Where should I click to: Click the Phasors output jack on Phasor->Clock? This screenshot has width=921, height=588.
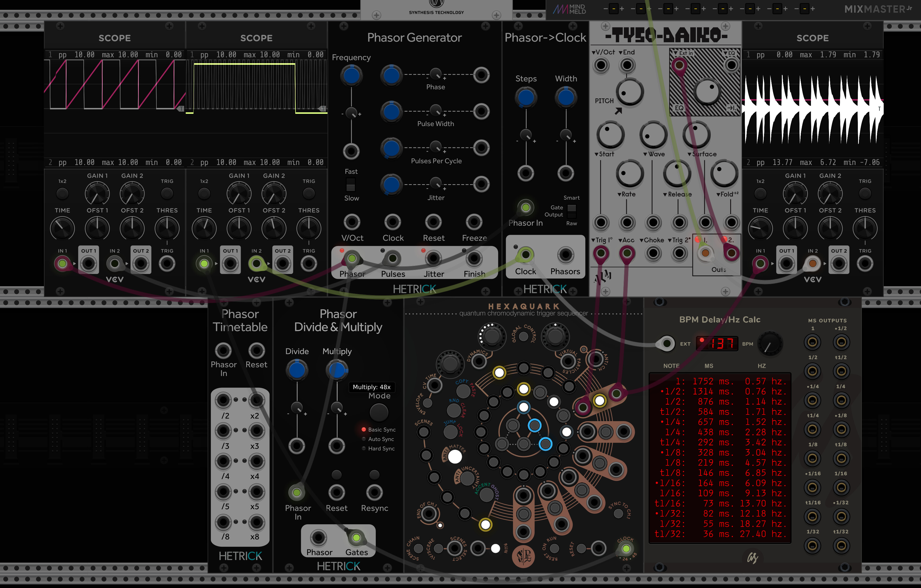click(x=565, y=255)
